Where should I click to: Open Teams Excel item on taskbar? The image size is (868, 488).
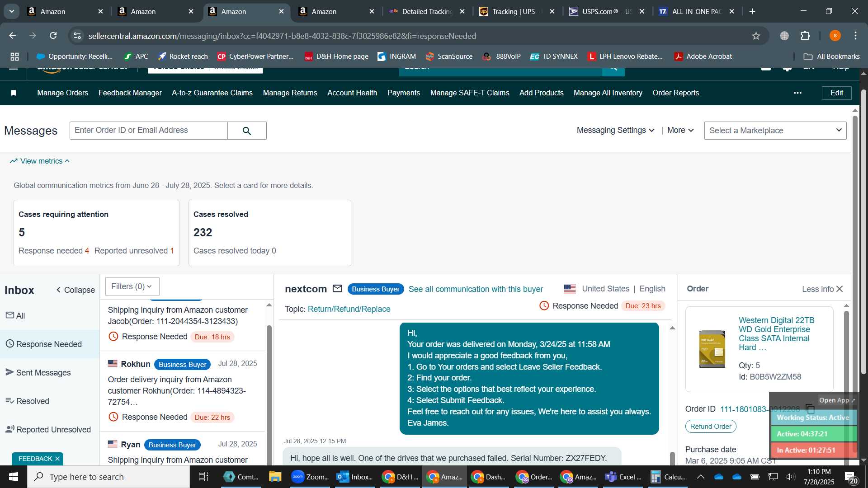(623, 477)
